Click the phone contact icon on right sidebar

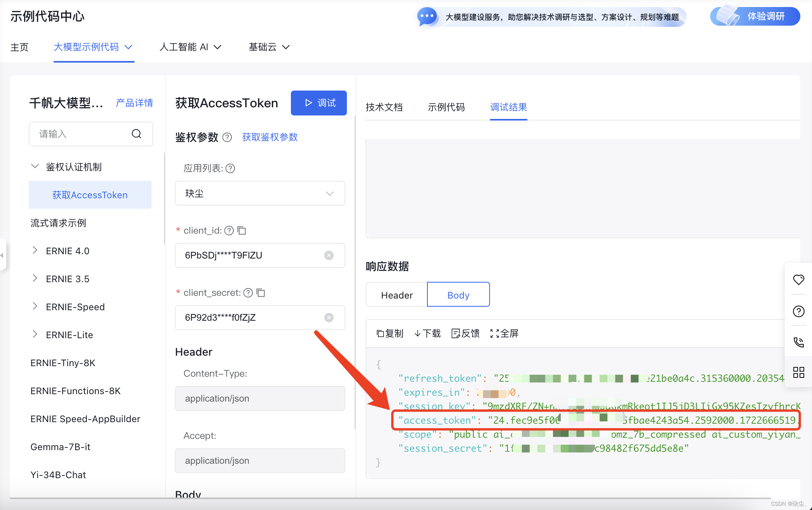click(798, 342)
